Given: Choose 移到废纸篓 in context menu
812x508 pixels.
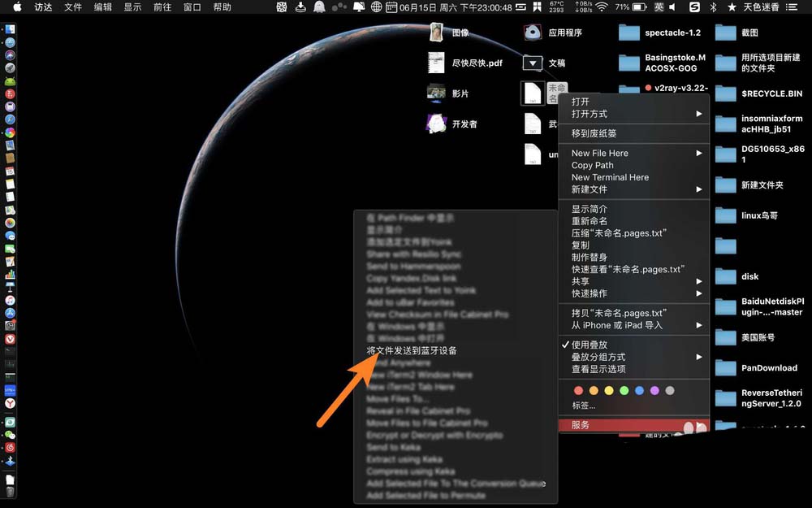Looking at the screenshot, I should (x=633, y=133).
